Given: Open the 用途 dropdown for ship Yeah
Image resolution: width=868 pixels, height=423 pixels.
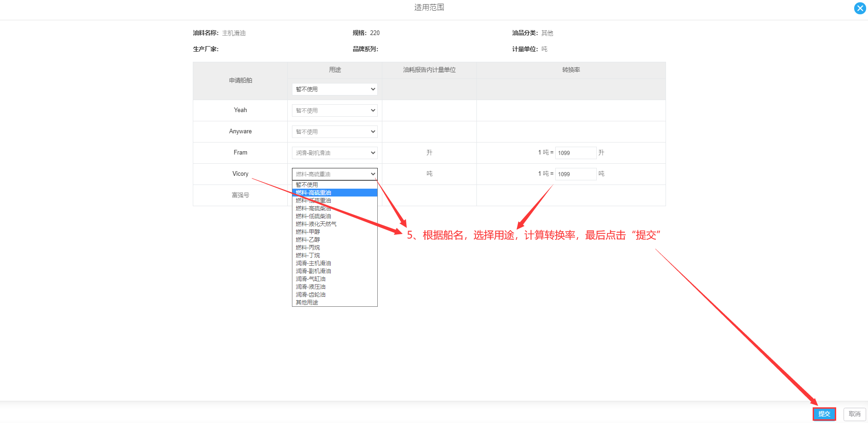Looking at the screenshot, I should [334, 110].
